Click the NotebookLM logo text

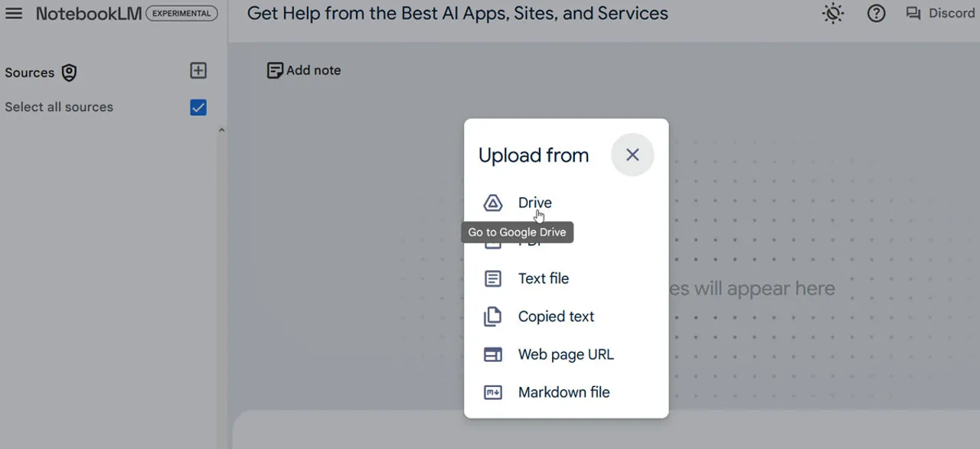pos(88,14)
